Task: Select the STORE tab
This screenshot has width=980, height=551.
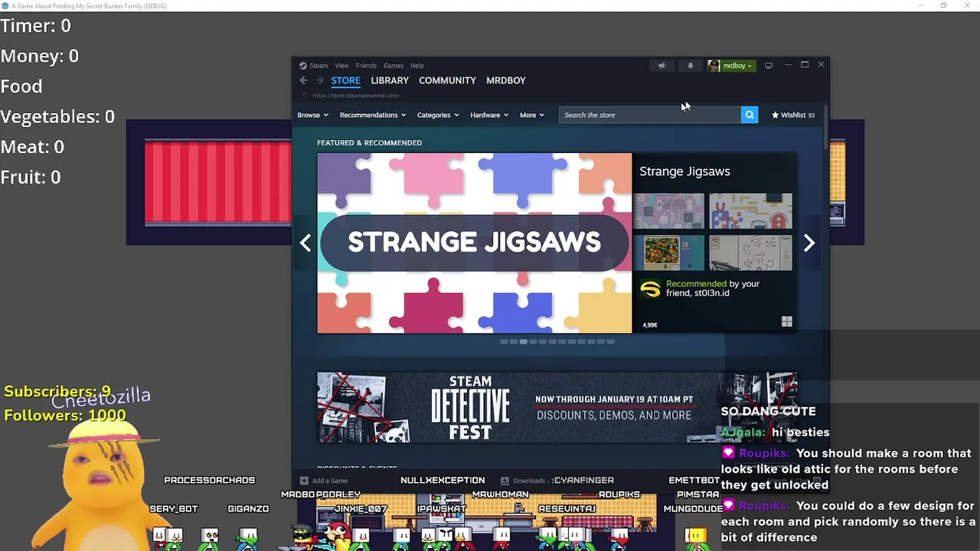Action: pos(345,80)
